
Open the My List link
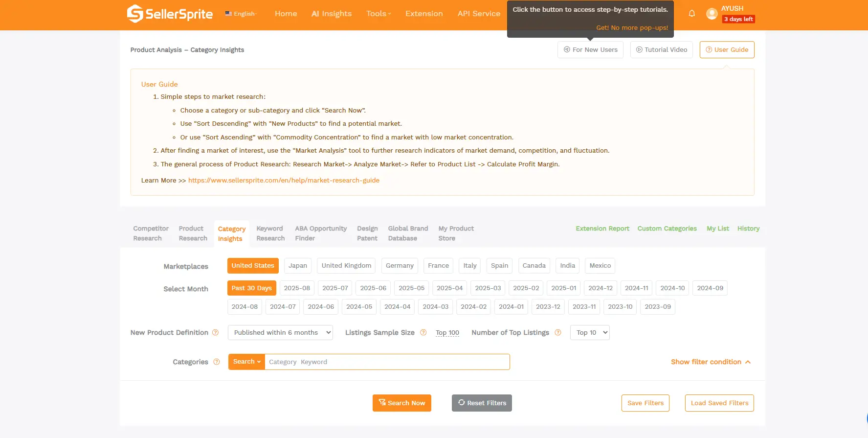pyautogui.click(x=718, y=229)
